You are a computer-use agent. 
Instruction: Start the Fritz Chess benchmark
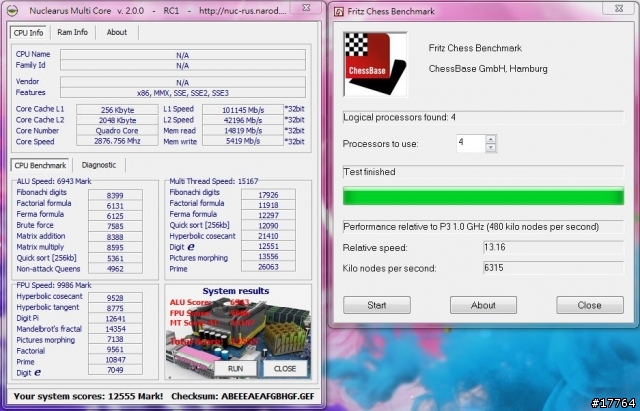pos(377,305)
